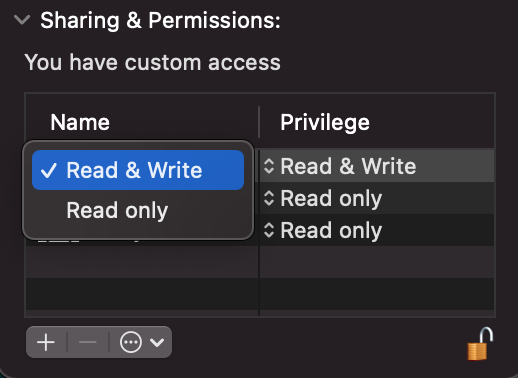Viewport: 518px width, 378px height.
Task: Choose Read only in the popup menu
Action: tap(138, 210)
